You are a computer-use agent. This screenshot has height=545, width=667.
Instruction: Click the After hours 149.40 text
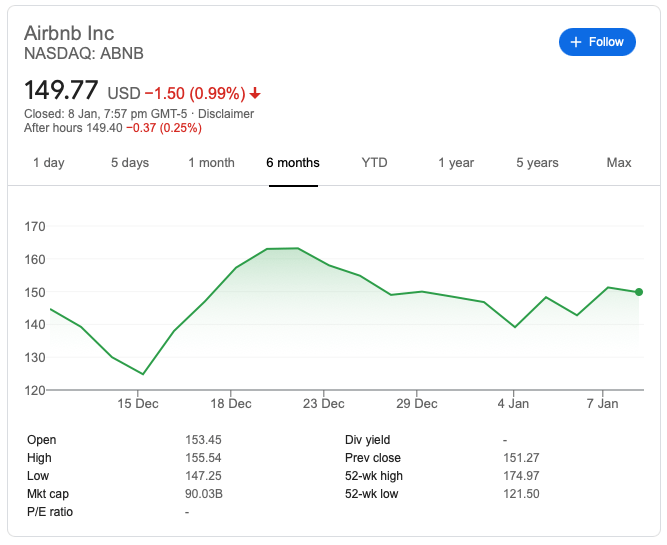(x=73, y=128)
